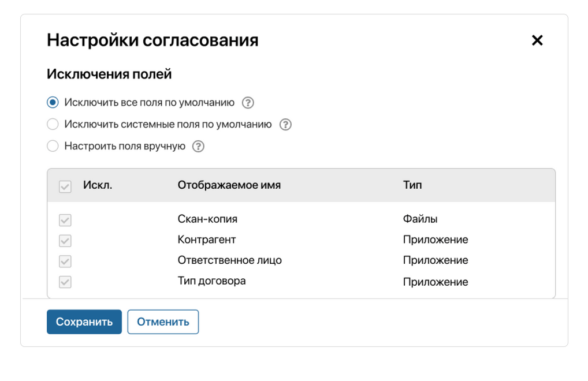Open help tooltip for 'Настроить поля вручную'

coord(198,146)
